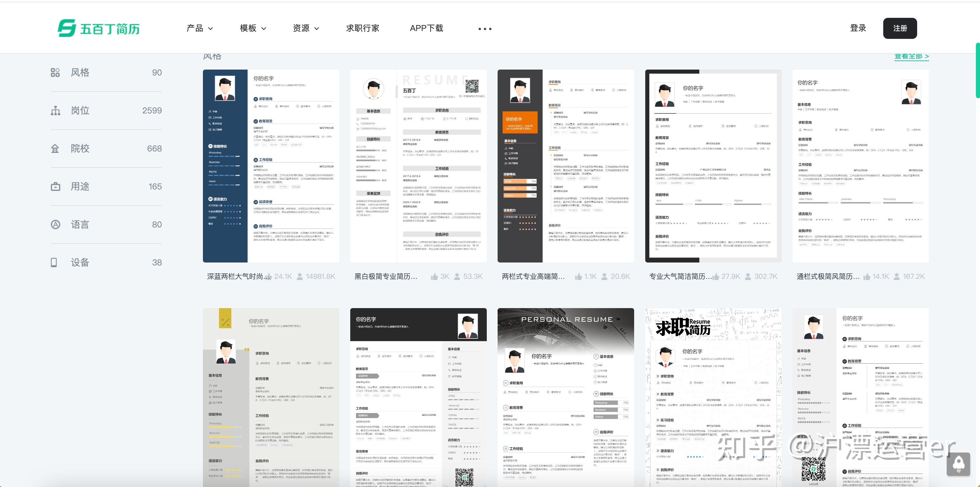Image resolution: width=980 pixels, height=487 pixels.
Task: Open the three-dots more menu
Action: (x=485, y=29)
